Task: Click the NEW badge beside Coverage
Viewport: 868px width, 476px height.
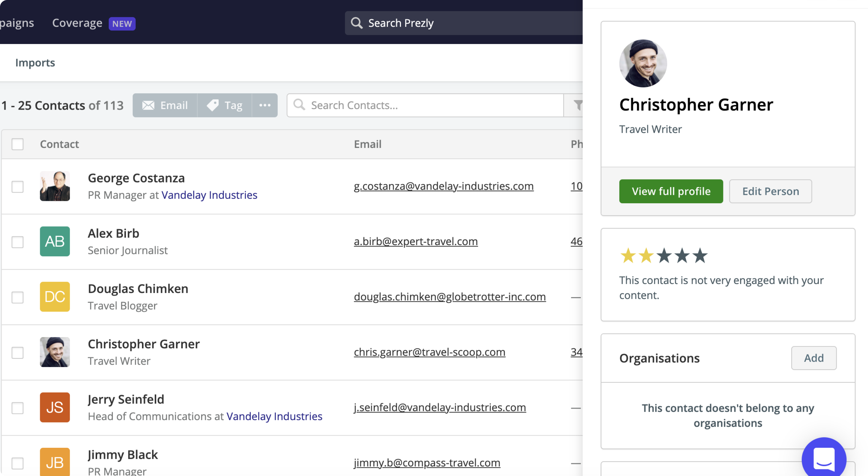Action: click(122, 23)
